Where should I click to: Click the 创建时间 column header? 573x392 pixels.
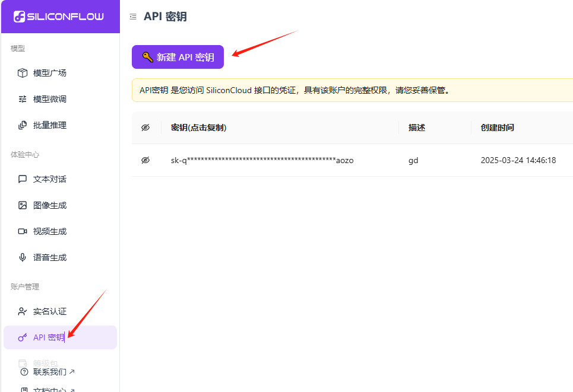click(x=498, y=128)
